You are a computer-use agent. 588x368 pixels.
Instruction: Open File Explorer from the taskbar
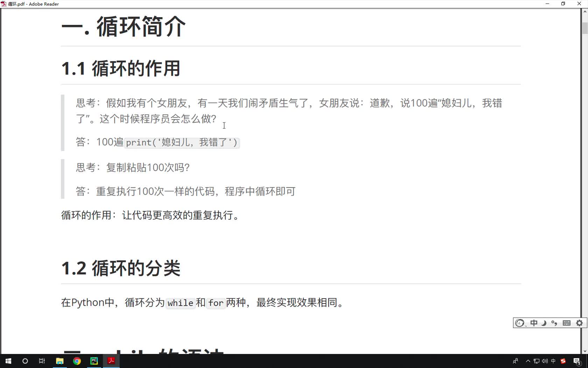59,361
